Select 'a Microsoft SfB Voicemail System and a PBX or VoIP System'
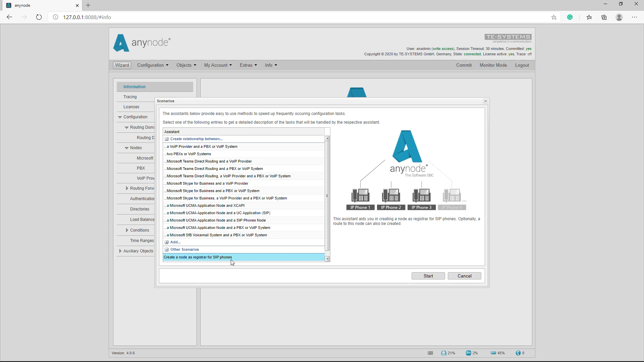 244,235
